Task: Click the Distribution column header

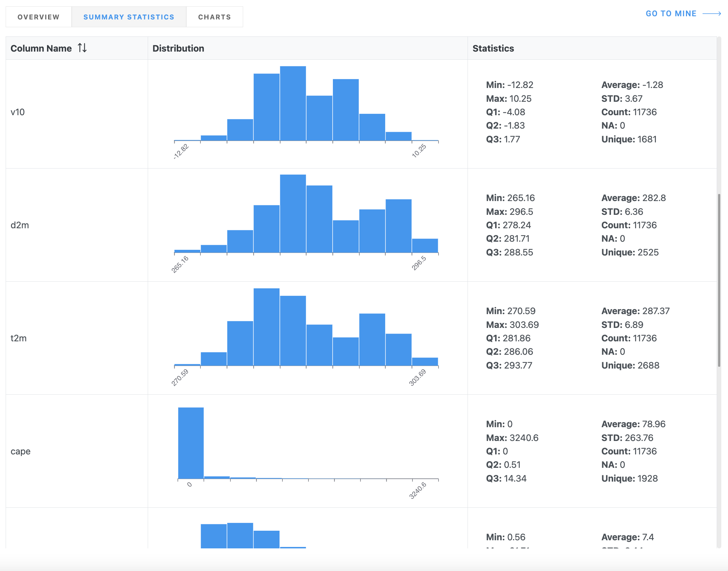Action: pos(178,48)
